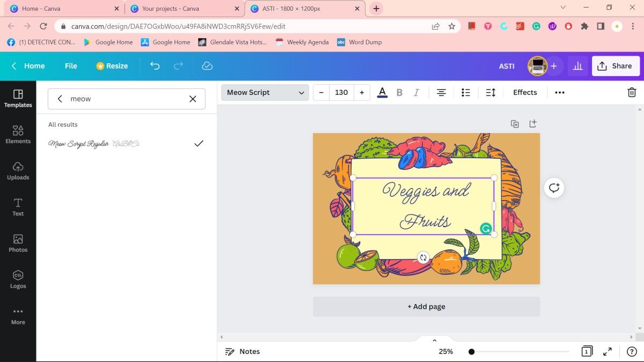The image size is (644, 362).
Task: Open the File menu
Action: 70,65
